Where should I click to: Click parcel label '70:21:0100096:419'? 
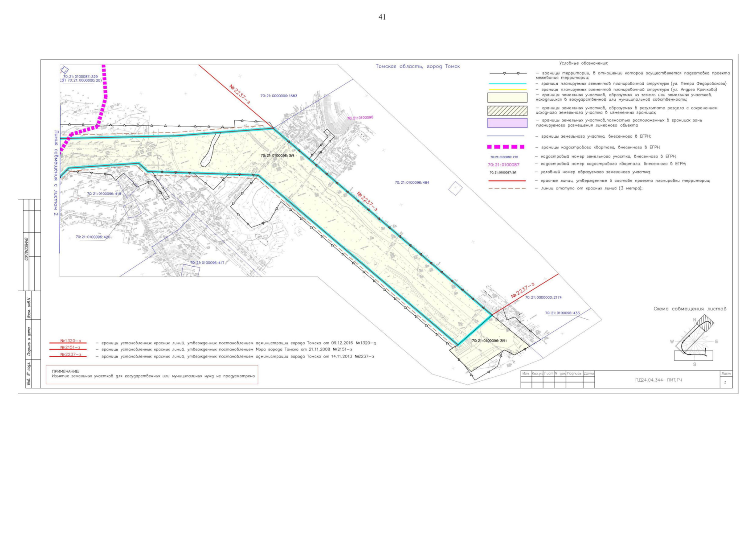104,194
